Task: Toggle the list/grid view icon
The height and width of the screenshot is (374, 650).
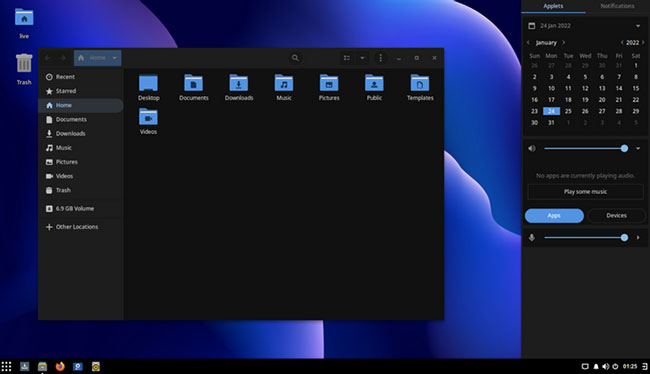Action: tap(347, 58)
